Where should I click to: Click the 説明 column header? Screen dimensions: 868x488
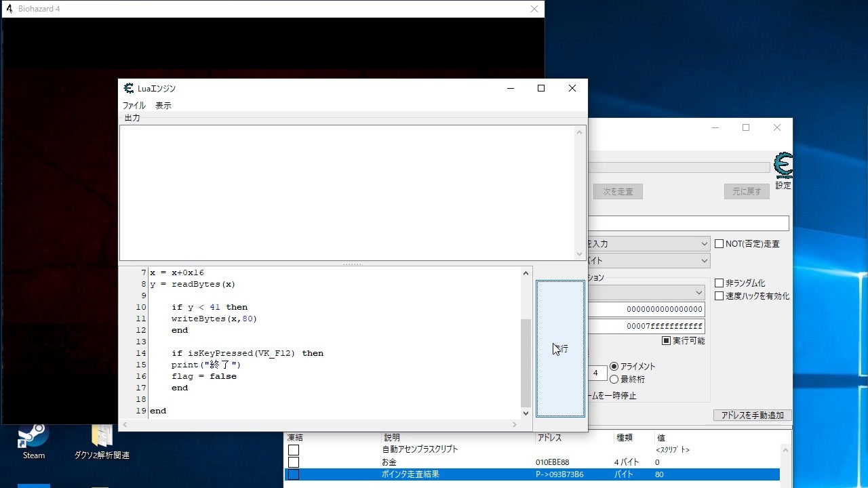[392, 438]
